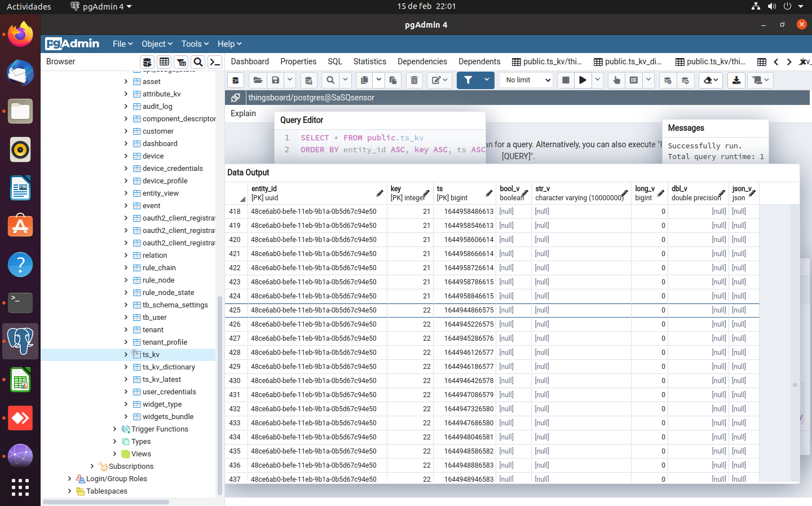
Task: Expand the device table node
Action: tap(125, 156)
